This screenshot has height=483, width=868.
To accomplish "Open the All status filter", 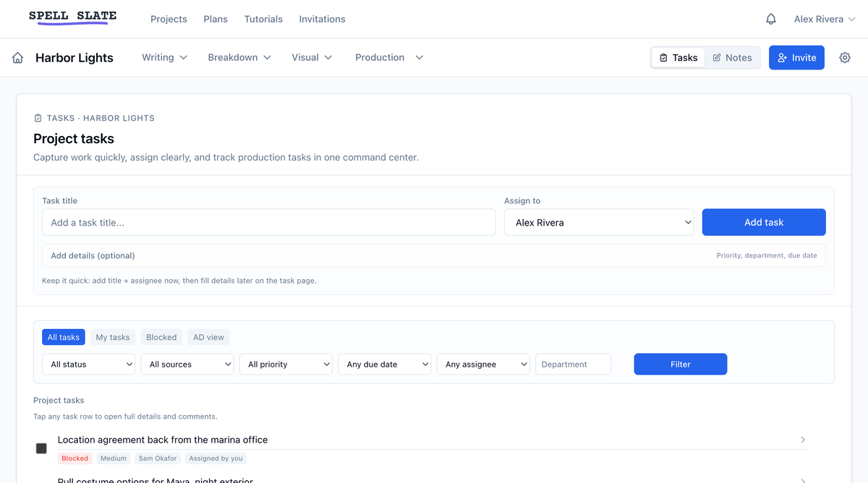I will pyautogui.click(x=88, y=364).
